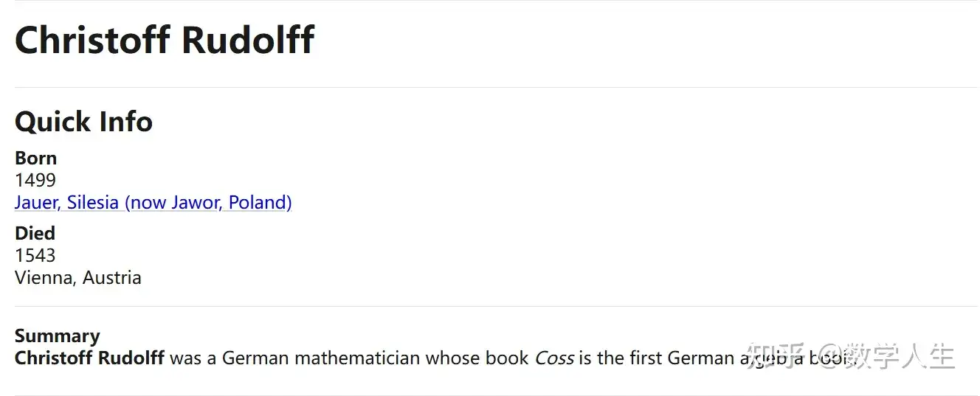Image resolution: width=980 pixels, height=396 pixels.
Task: Click the italic book title Coss
Action: (x=553, y=358)
